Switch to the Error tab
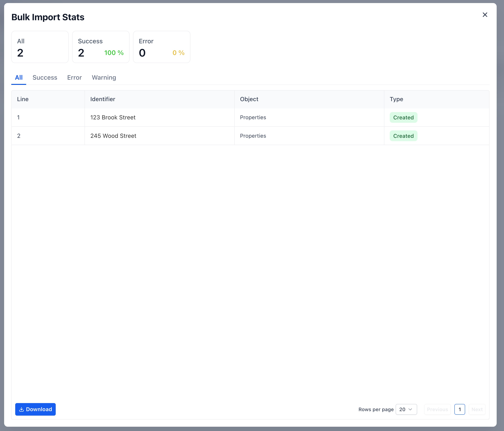The height and width of the screenshot is (431, 504). coord(75,78)
